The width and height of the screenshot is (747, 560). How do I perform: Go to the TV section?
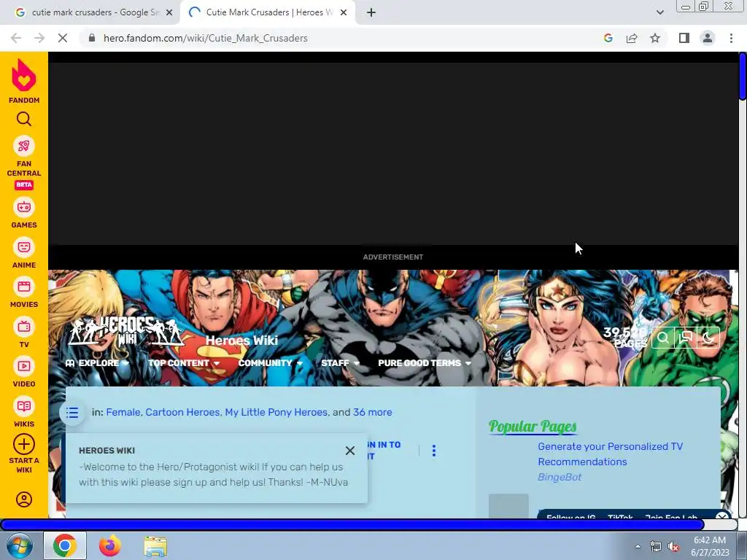pos(24,332)
